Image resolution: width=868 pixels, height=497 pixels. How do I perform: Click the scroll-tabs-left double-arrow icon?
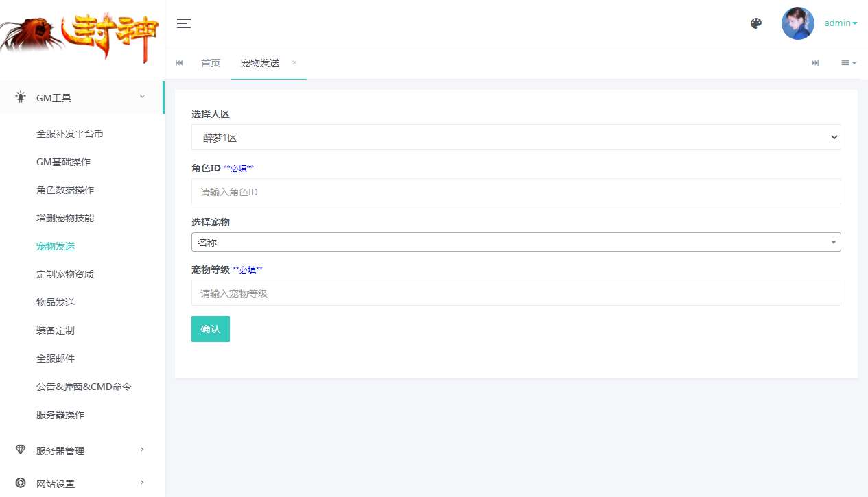[179, 62]
